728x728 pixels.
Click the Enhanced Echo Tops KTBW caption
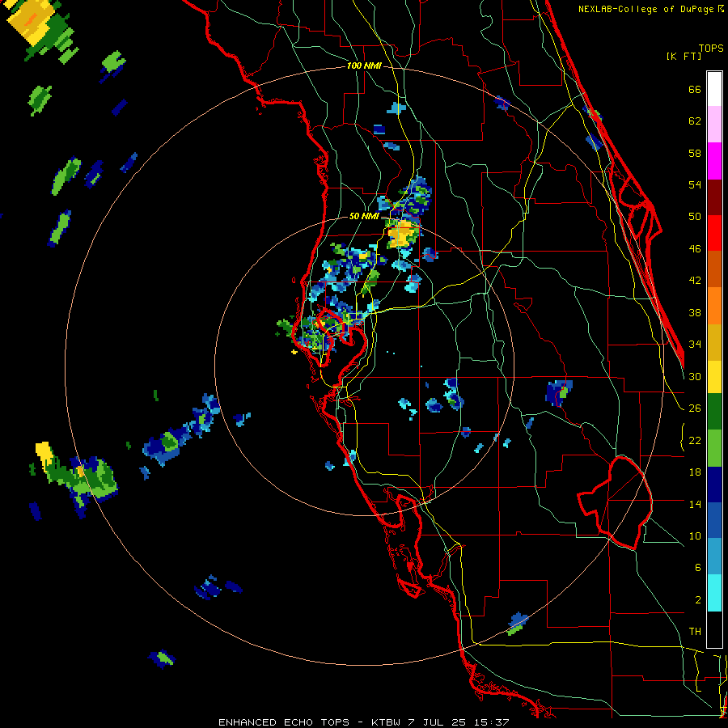coord(364,722)
